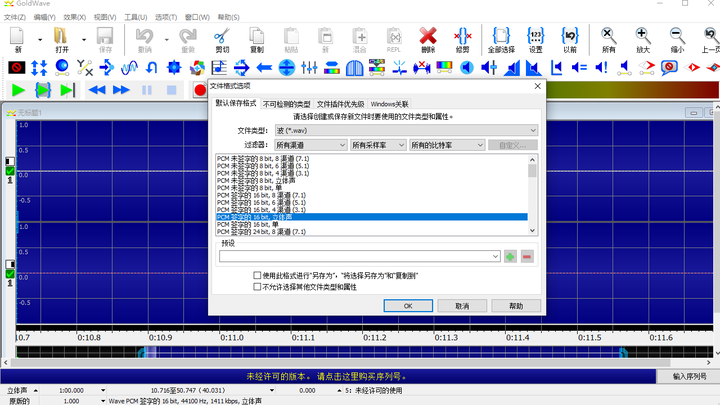Screen dimensions: 720x405
Task: Click the blue up-down arrows effect icon
Action: (39, 68)
